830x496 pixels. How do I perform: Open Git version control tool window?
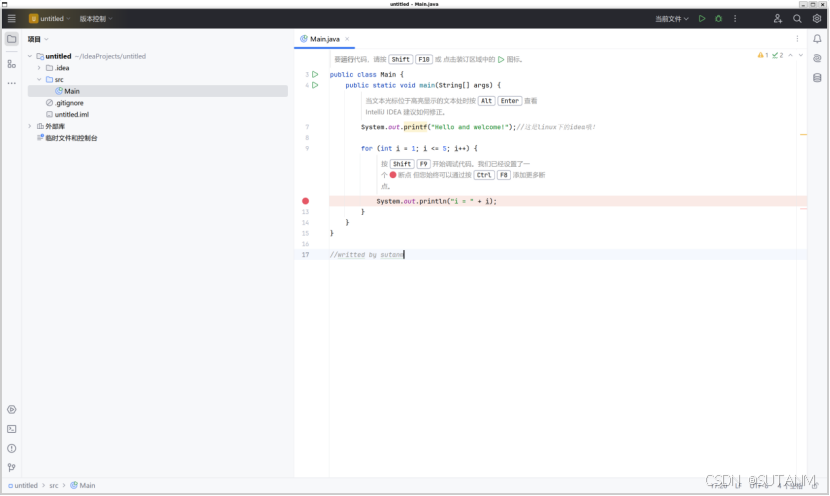tap(12, 467)
